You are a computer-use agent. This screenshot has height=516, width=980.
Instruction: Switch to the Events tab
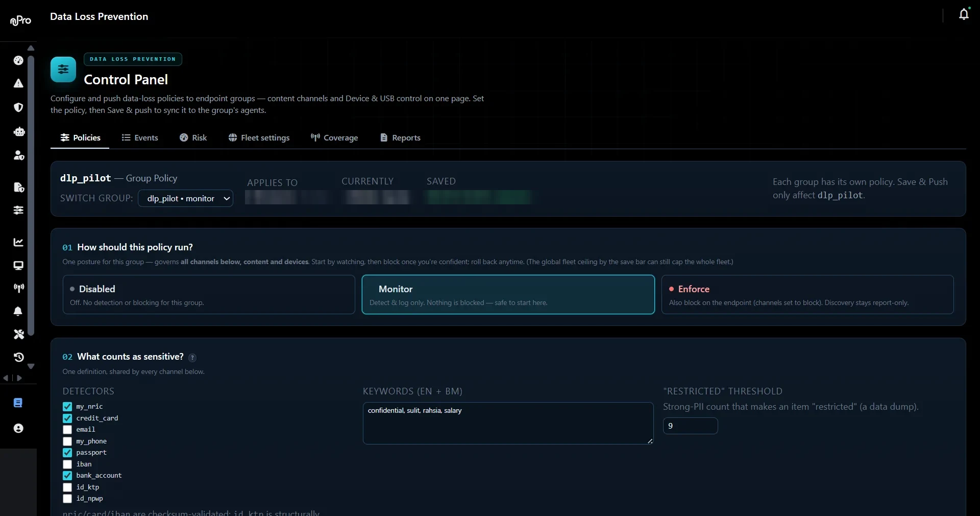(140, 138)
